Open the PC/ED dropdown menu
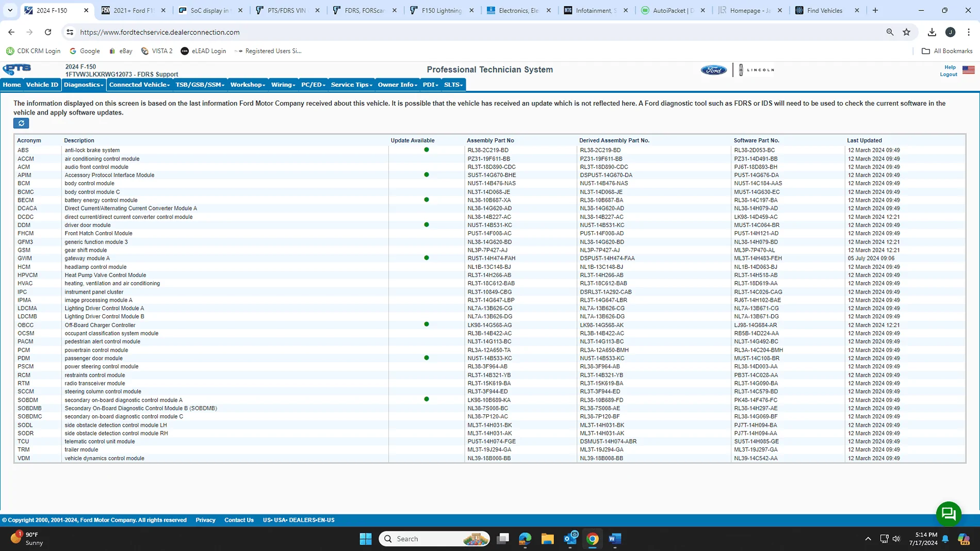 pos(313,85)
